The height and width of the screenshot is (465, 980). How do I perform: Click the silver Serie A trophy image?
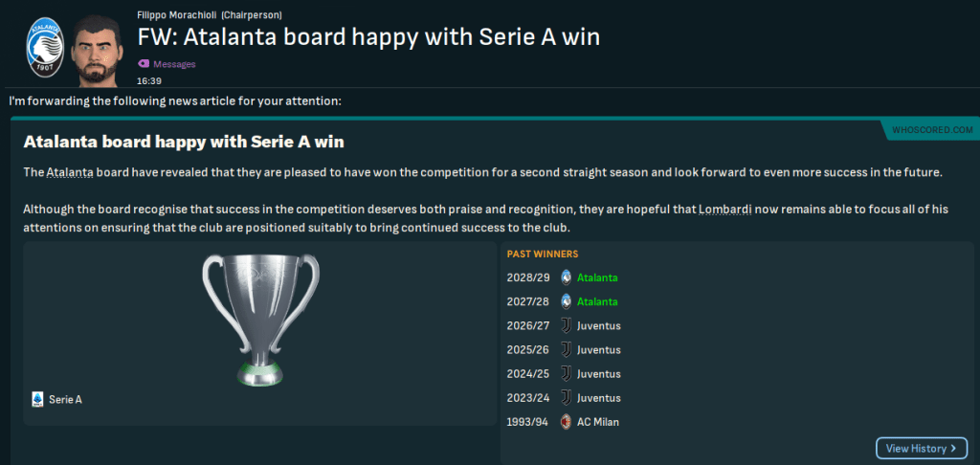click(259, 319)
